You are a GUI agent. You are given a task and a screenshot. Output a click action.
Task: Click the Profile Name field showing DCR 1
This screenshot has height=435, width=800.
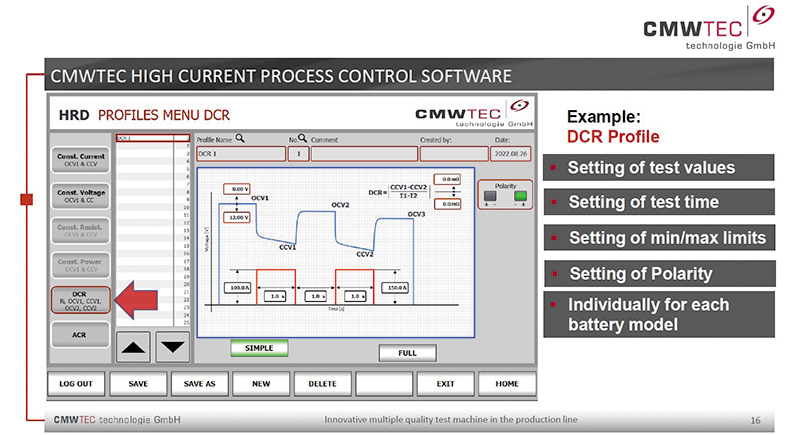(x=241, y=154)
